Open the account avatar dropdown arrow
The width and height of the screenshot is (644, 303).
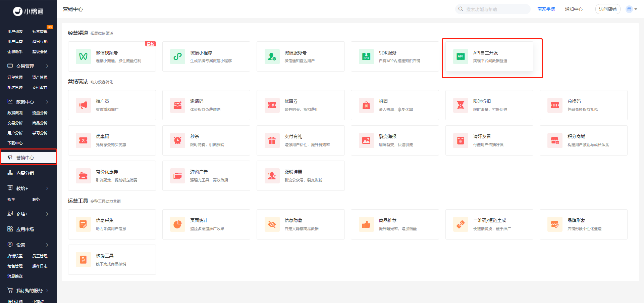pyautogui.click(x=636, y=9)
